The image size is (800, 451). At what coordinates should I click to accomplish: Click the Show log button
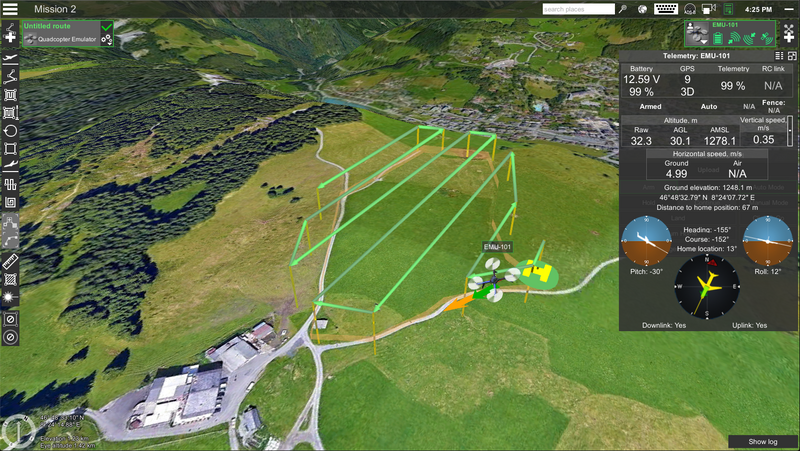pyautogui.click(x=762, y=441)
